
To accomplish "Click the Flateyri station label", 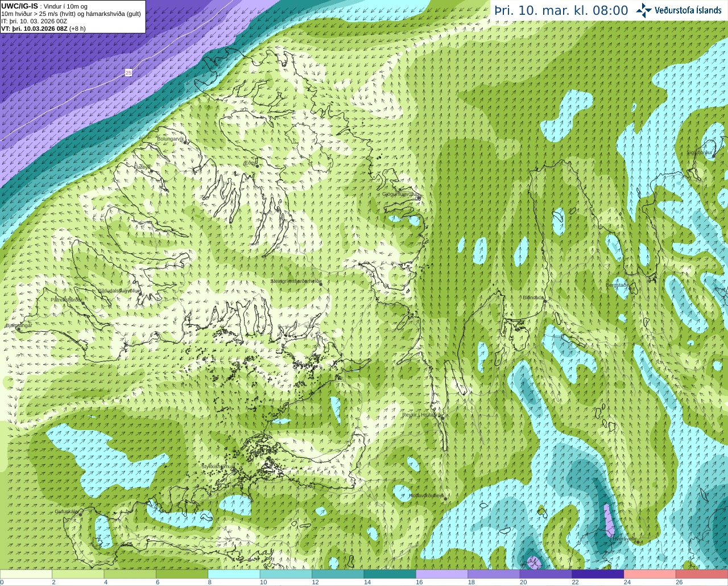I will [142, 167].
